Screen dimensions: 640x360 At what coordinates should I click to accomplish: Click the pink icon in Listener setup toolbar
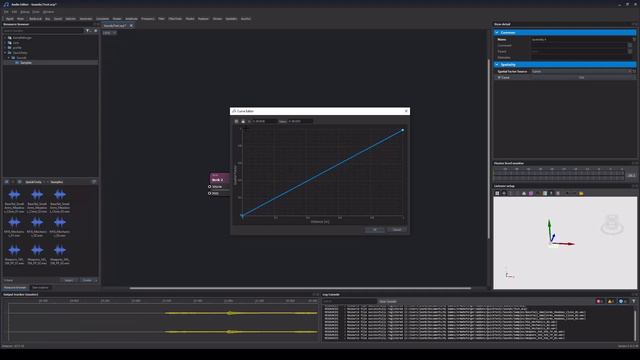[x=531, y=193]
